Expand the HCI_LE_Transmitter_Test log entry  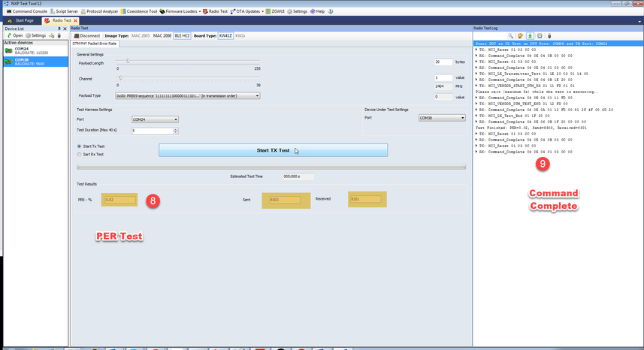[x=476, y=74]
